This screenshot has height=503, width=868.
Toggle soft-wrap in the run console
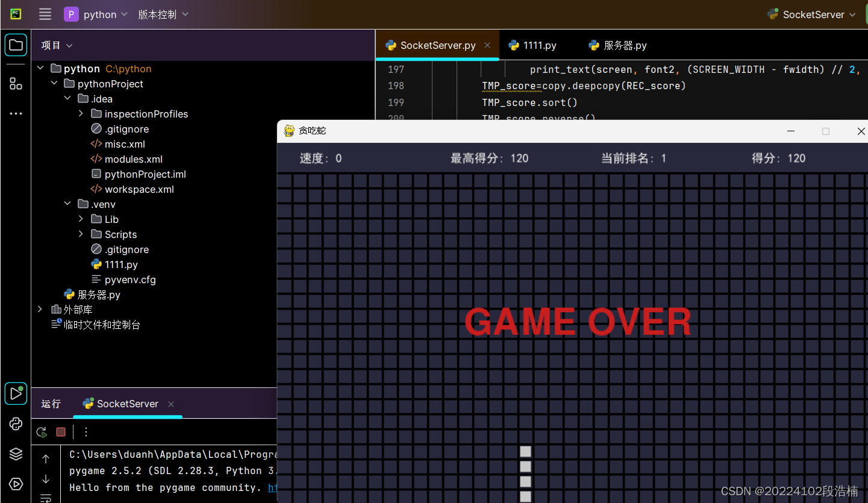46,498
